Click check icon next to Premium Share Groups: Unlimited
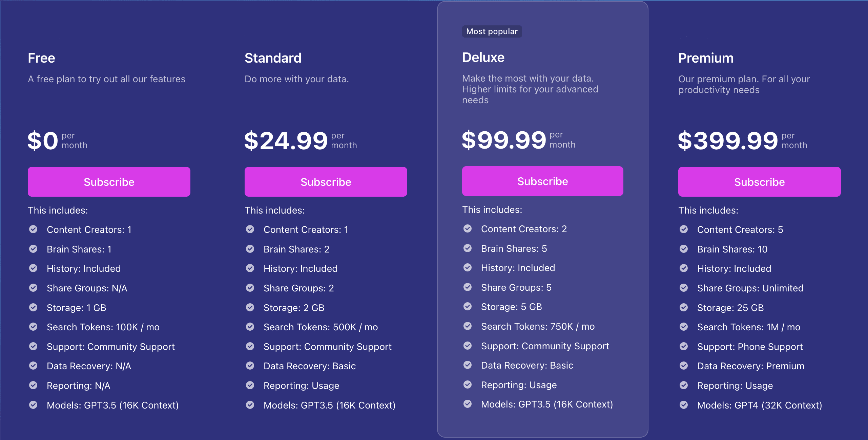The width and height of the screenshot is (868, 440). click(684, 288)
